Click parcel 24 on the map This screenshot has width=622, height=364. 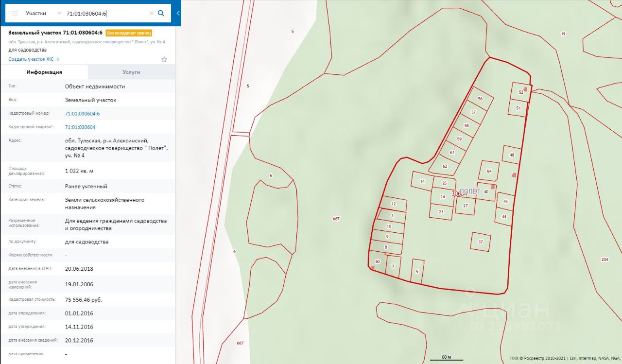442,196
